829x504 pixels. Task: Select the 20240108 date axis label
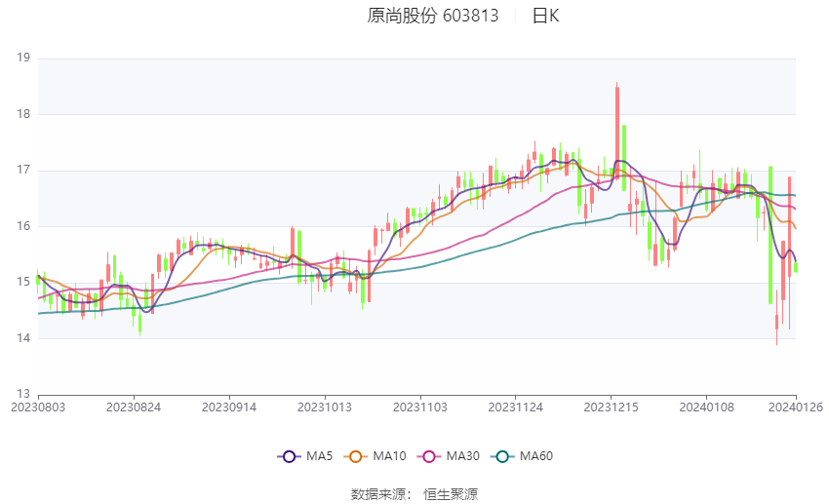(x=706, y=407)
